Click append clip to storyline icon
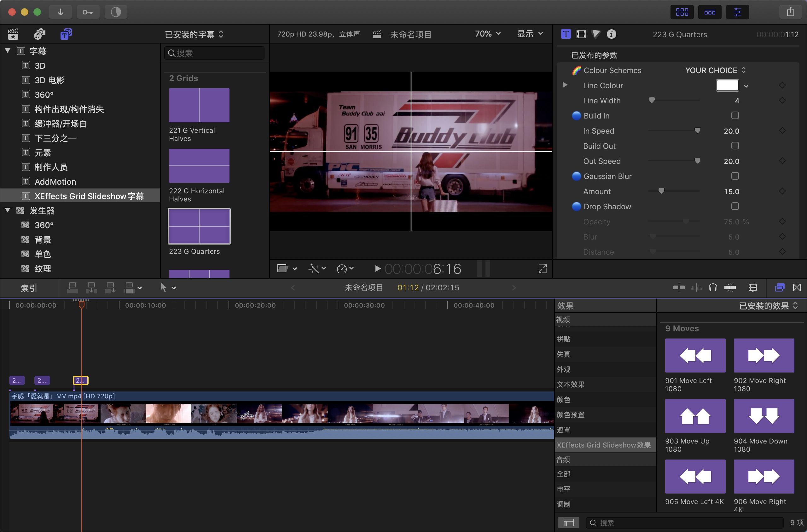The width and height of the screenshot is (807, 532). point(110,288)
